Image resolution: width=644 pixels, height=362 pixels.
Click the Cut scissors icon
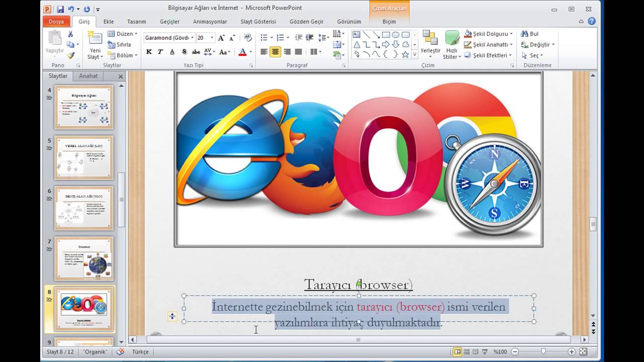(70, 34)
